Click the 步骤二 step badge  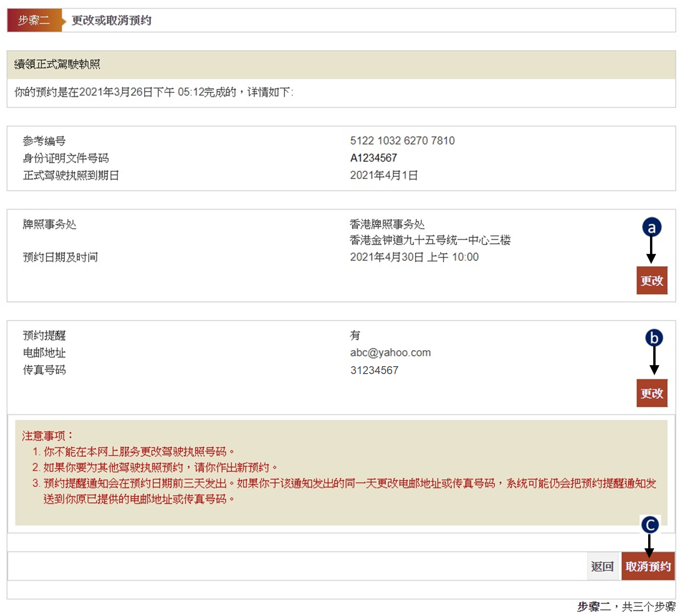coord(34,20)
